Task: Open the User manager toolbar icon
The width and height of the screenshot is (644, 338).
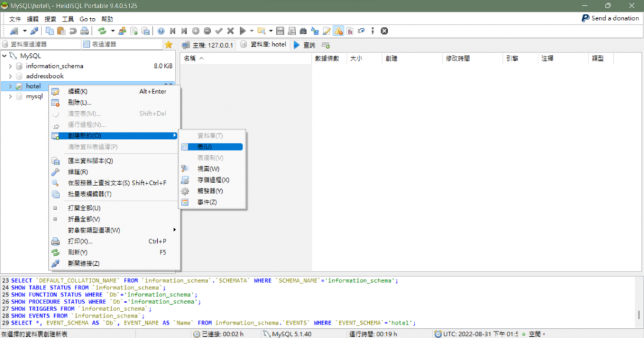Action: click(x=122, y=31)
